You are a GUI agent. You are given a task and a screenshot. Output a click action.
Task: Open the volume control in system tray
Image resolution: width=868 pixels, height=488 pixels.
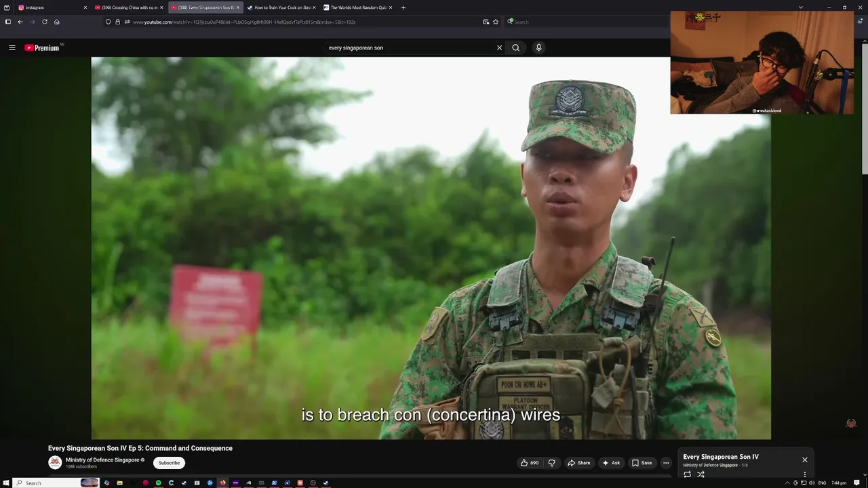click(812, 483)
